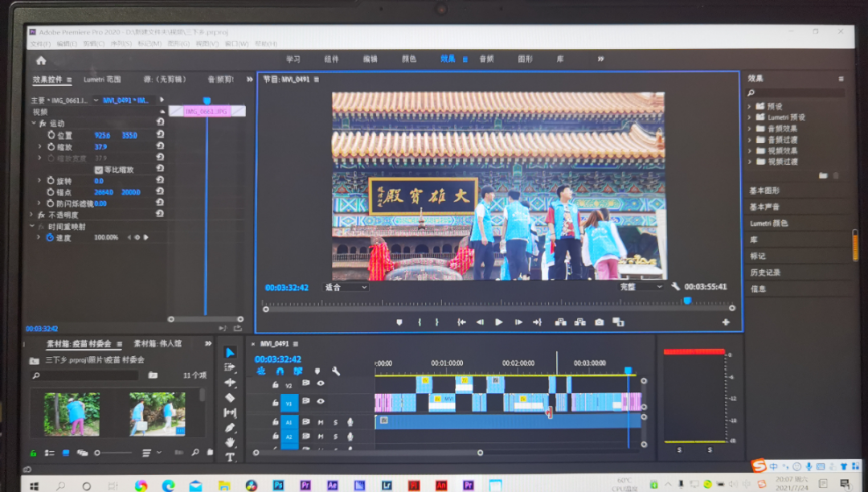
Task: Click the Home icon at top left
Action: (41, 59)
